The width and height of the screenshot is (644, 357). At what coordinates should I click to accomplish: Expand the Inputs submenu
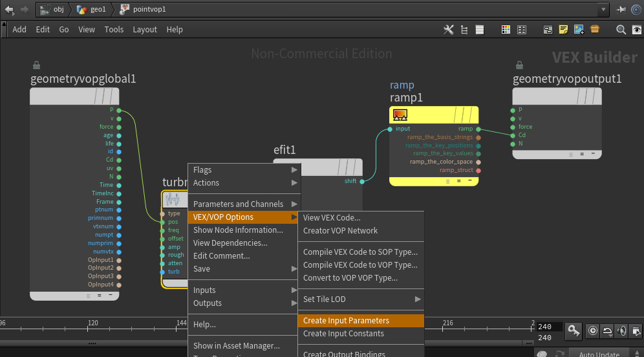tap(244, 290)
